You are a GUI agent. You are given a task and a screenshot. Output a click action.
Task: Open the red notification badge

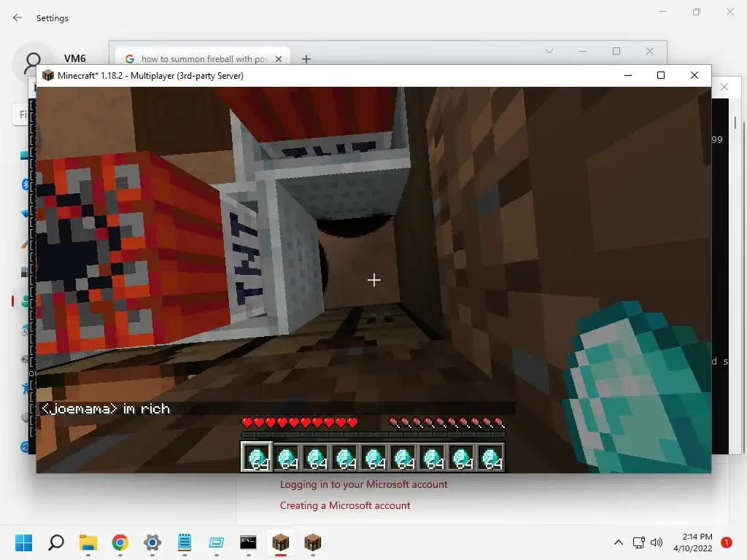click(x=727, y=542)
